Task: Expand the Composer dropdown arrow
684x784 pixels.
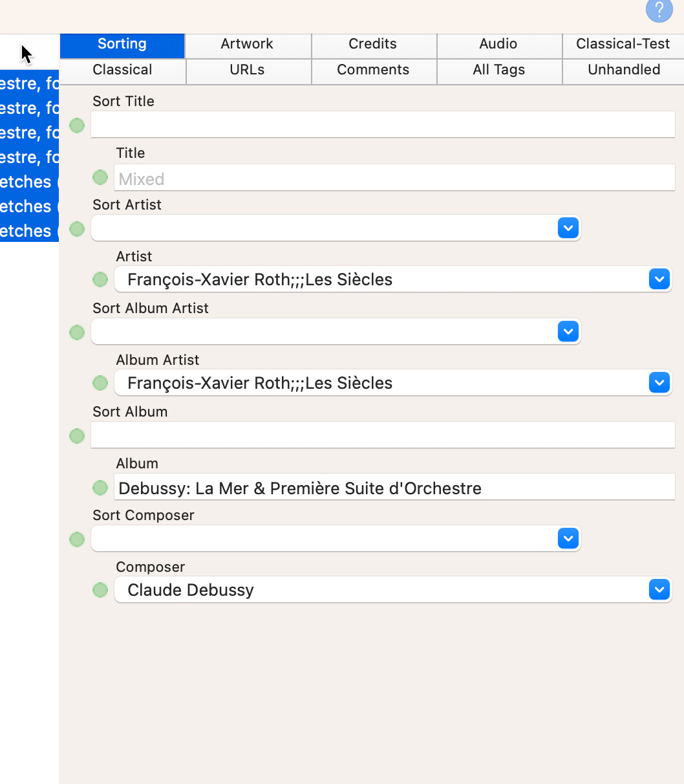Action: (x=659, y=590)
